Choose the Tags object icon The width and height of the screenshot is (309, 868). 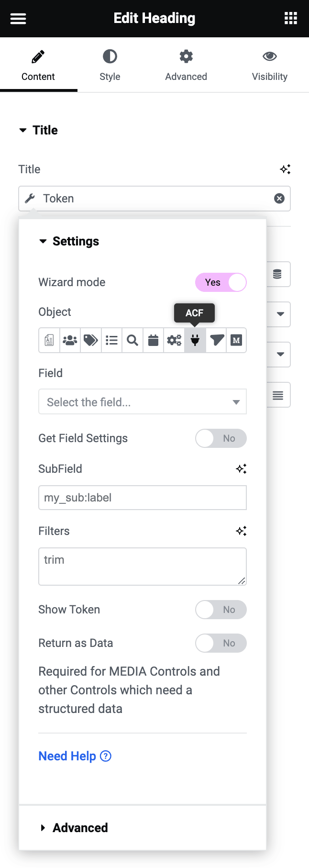pyautogui.click(x=91, y=340)
